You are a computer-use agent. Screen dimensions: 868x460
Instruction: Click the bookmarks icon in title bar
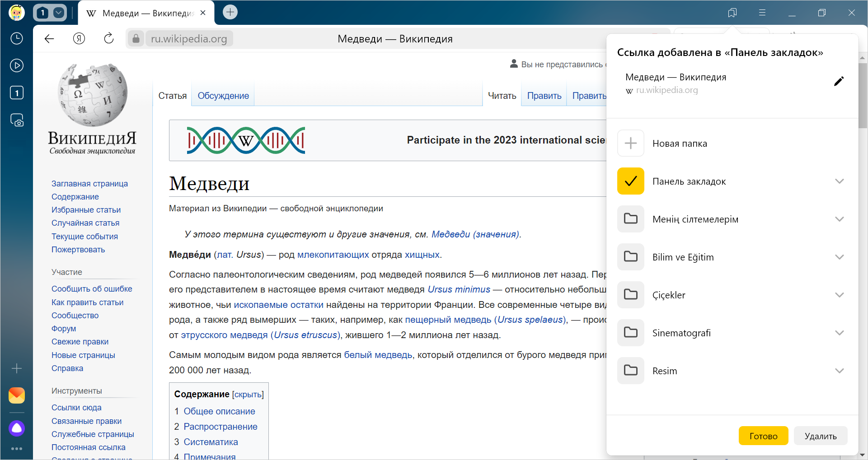[x=732, y=13]
